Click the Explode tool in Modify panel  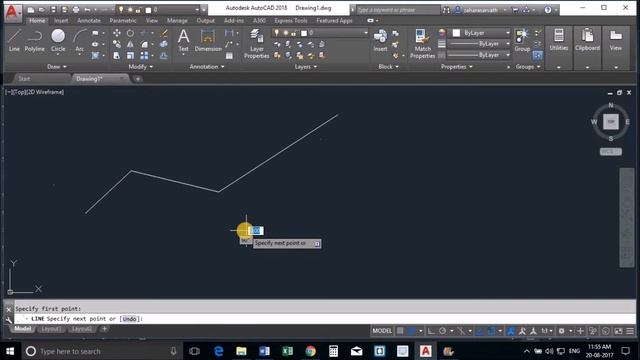tap(164, 44)
